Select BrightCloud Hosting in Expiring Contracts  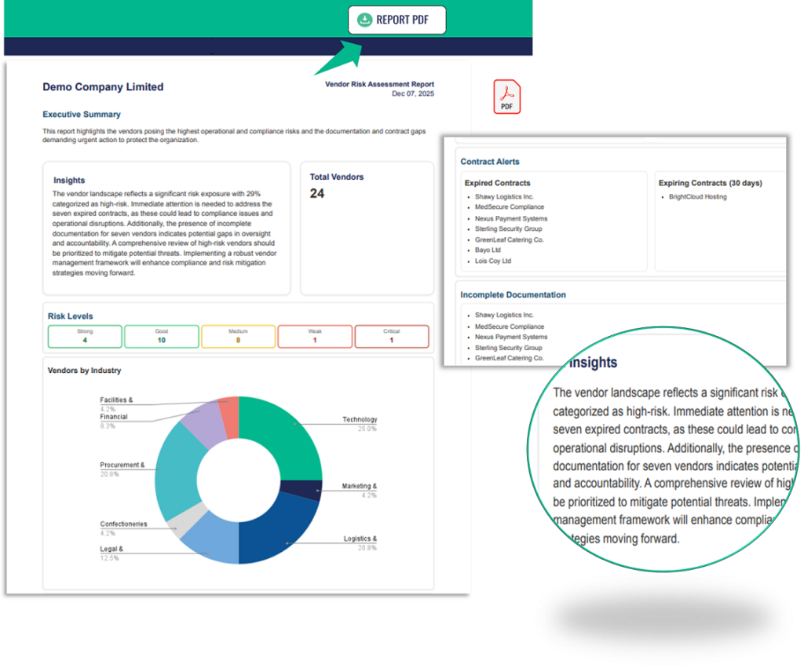(697, 197)
